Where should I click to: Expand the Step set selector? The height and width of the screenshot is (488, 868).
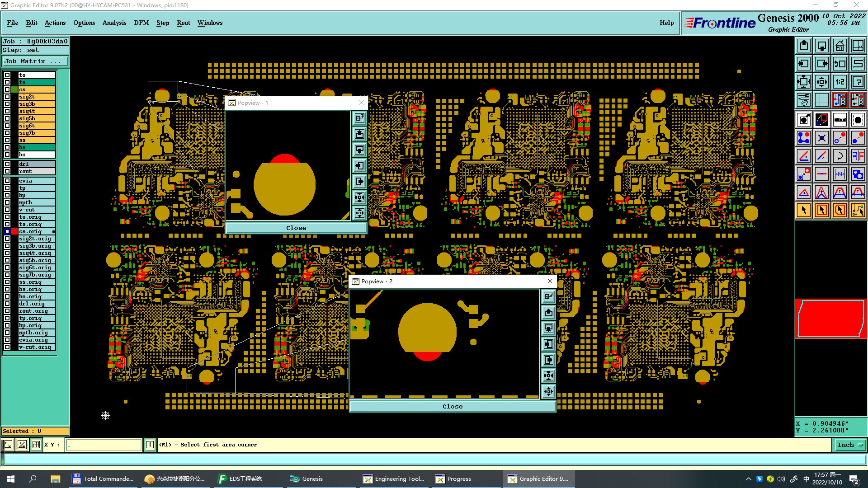35,50
